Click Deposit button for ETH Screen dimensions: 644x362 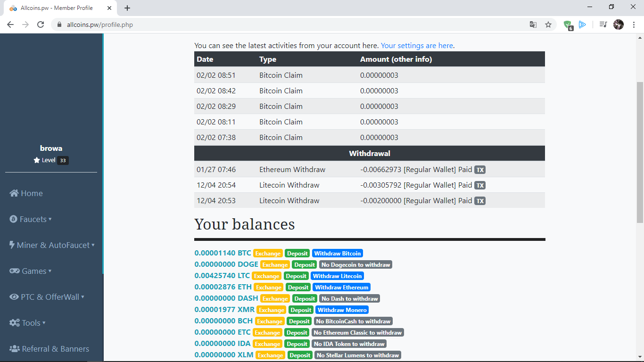pos(298,288)
